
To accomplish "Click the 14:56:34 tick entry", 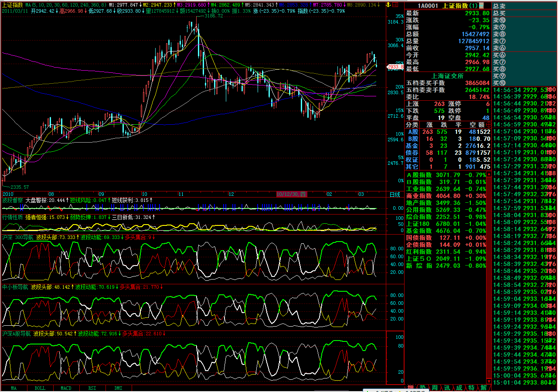I will [525, 89].
